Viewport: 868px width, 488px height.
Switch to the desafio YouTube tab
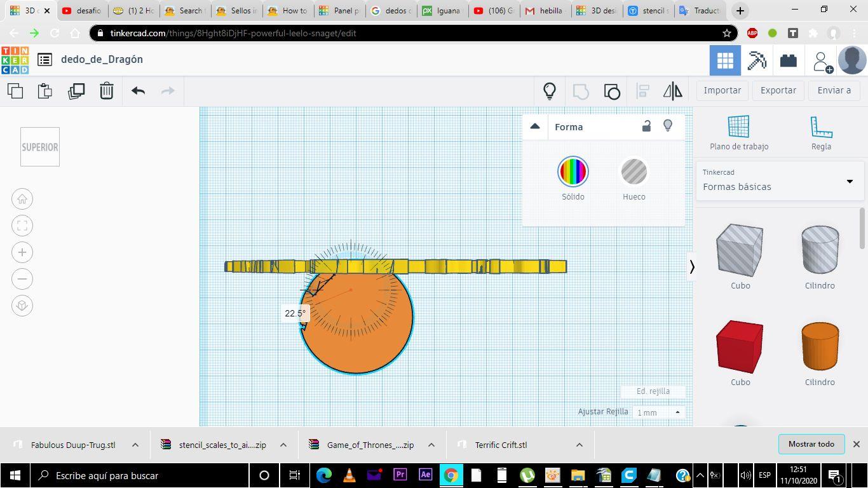(82, 11)
